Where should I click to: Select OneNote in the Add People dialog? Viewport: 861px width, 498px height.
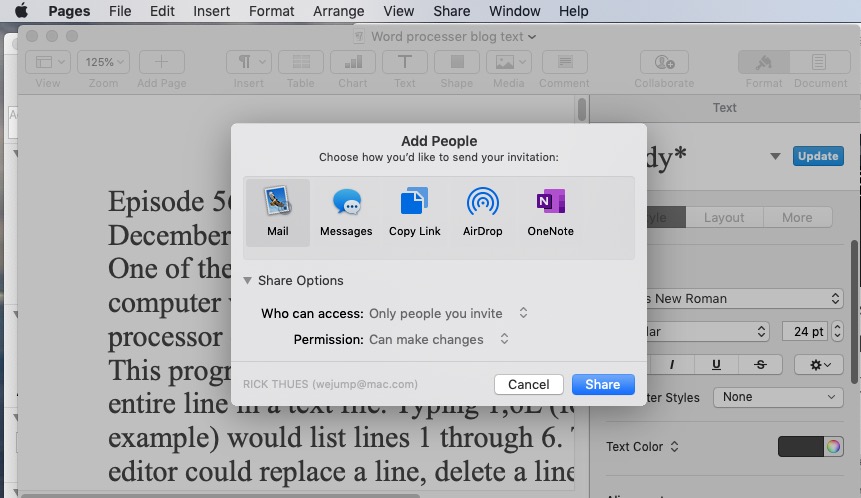point(550,212)
